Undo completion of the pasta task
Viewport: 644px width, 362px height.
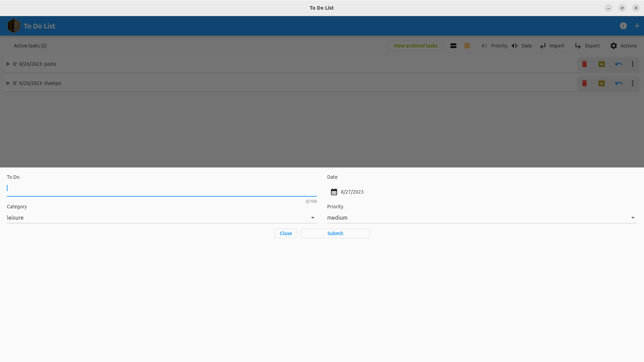619,64
